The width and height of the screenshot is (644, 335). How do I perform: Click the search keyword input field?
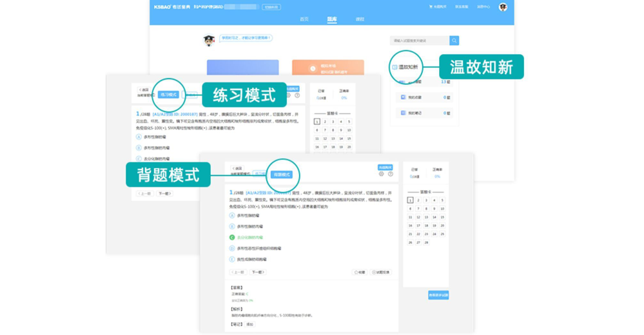[419, 41]
